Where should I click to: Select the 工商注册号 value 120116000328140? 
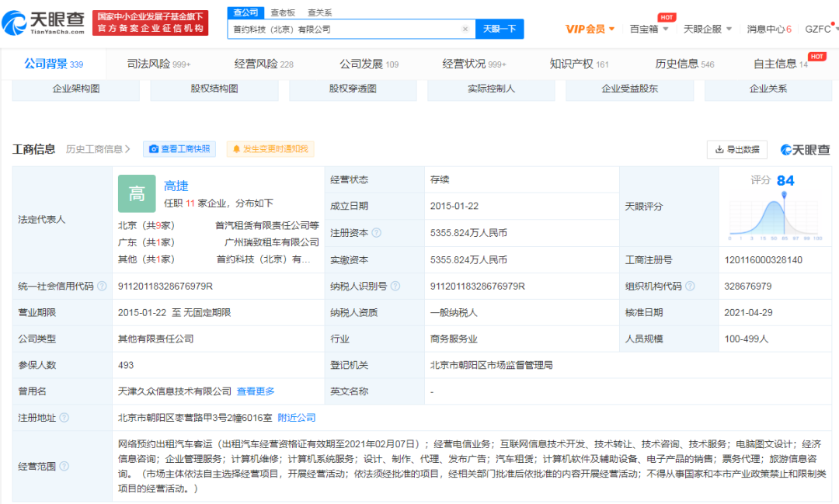(763, 260)
